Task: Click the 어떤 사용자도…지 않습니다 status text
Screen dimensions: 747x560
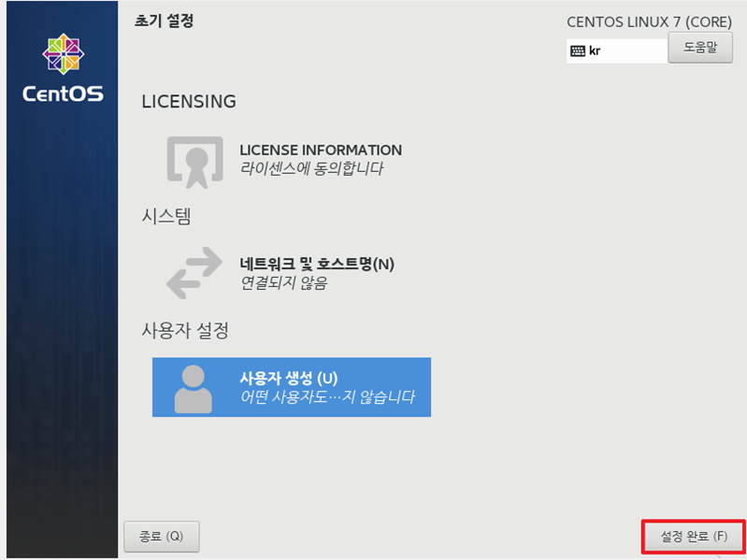Action: coord(327,396)
